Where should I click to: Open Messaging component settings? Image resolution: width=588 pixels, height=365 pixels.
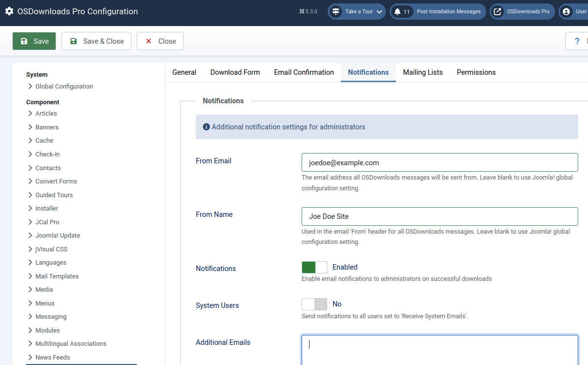[x=51, y=317]
